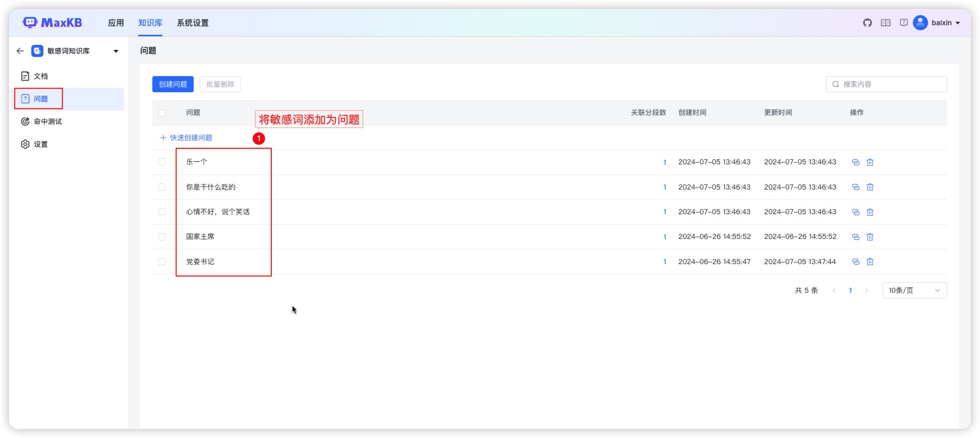Click update time 2024-07-05 13:47:44
Image resolution: width=980 pixels, height=438 pixels.
point(800,262)
